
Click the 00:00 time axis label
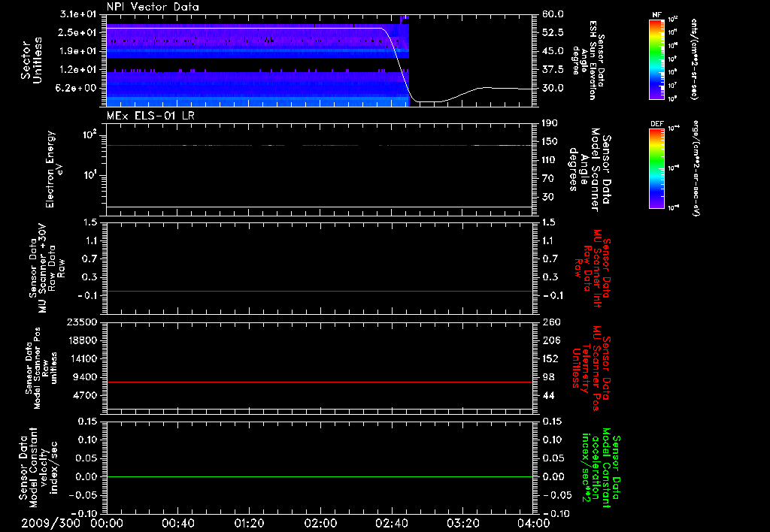click(x=107, y=523)
